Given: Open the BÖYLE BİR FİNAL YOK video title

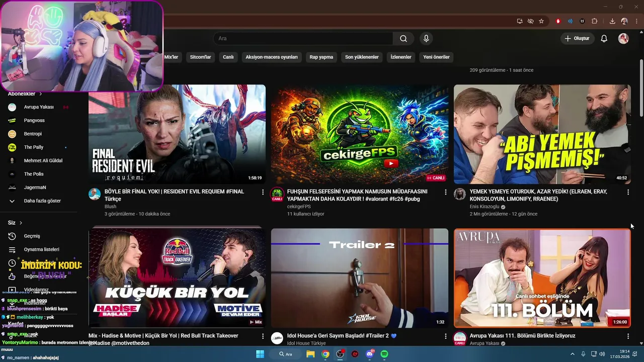Looking at the screenshot, I should (174, 195).
